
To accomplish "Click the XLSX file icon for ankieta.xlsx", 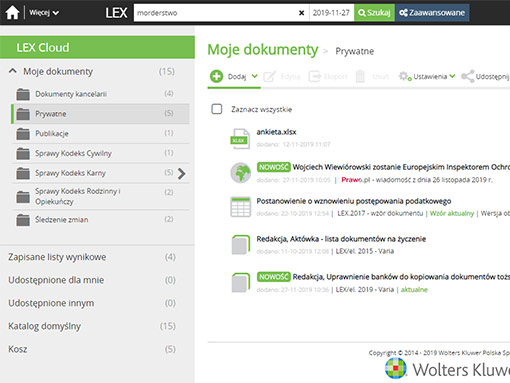I will tap(240, 139).
